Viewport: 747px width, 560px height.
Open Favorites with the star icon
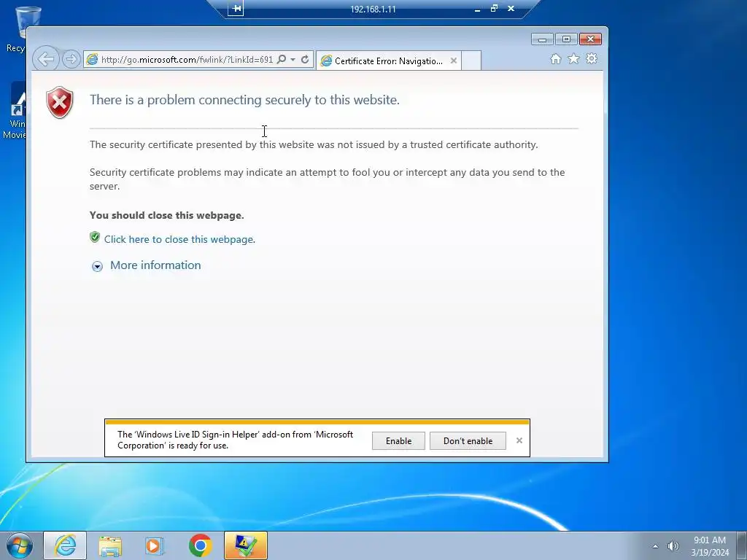573,58
